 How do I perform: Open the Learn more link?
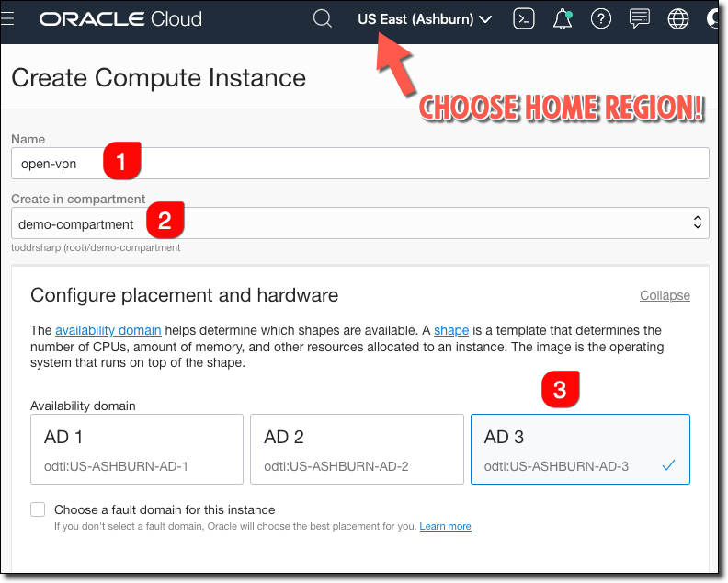(445, 526)
